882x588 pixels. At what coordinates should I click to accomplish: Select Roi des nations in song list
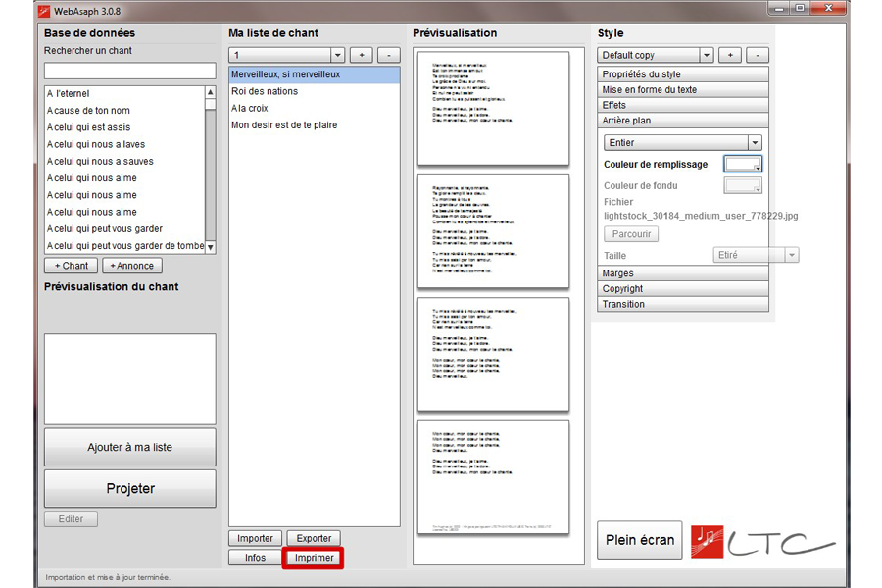(x=265, y=91)
